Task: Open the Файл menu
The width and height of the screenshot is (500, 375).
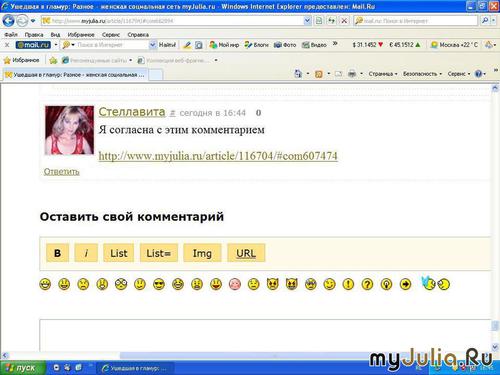Action: pyautogui.click(x=11, y=35)
